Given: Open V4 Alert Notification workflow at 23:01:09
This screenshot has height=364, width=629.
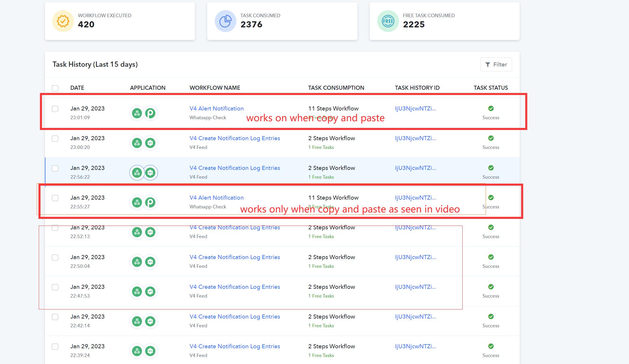Looking at the screenshot, I should click(x=217, y=108).
